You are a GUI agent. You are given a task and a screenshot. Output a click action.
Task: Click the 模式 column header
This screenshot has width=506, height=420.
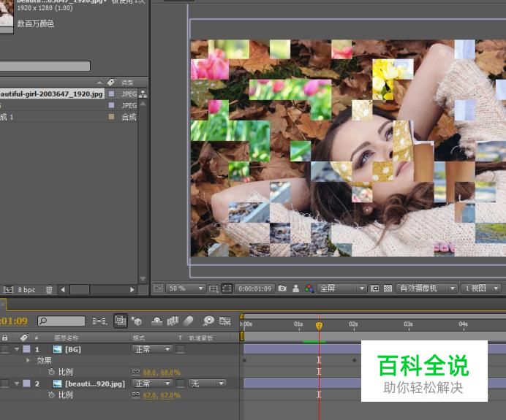point(139,337)
